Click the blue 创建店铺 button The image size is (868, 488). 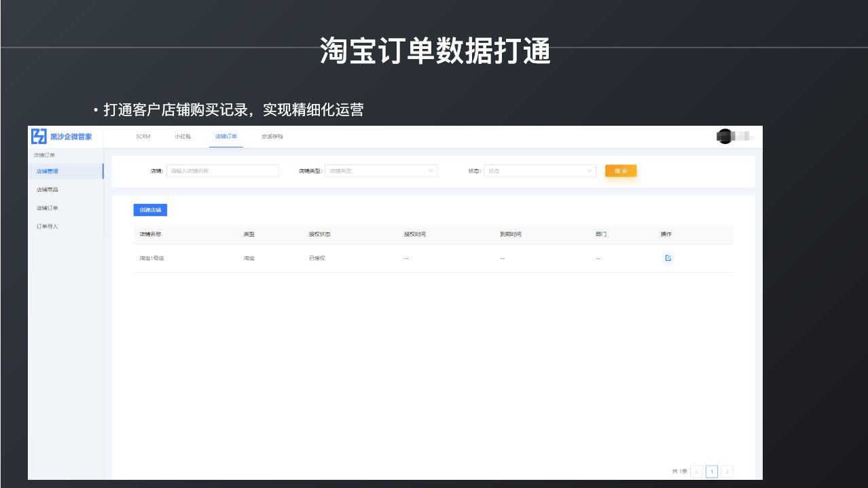coord(150,210)
